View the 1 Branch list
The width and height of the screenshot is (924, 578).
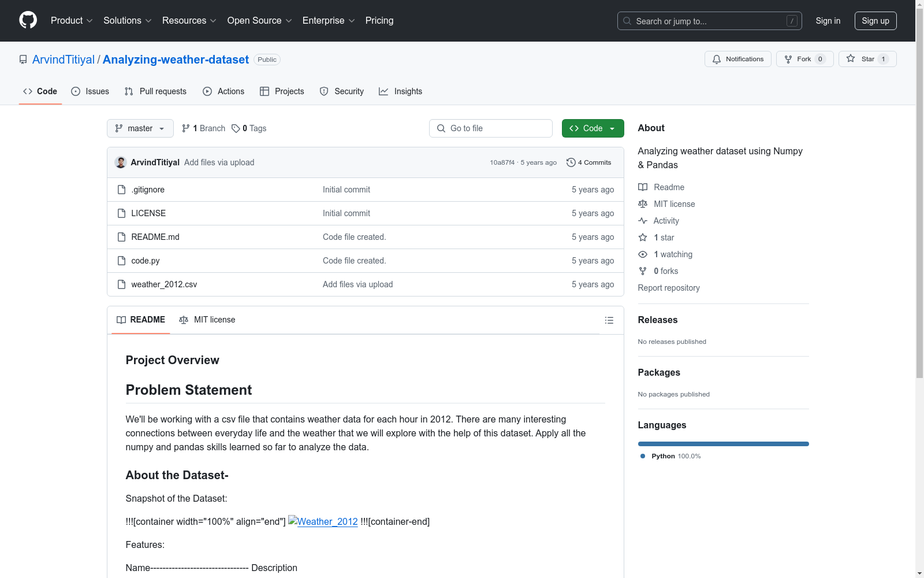click(x=203, y=128)
